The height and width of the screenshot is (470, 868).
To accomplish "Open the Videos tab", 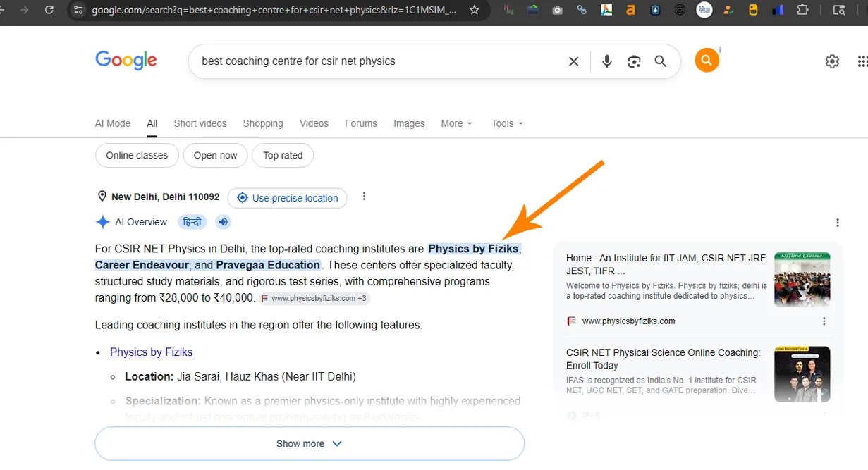I will [314, 123].
